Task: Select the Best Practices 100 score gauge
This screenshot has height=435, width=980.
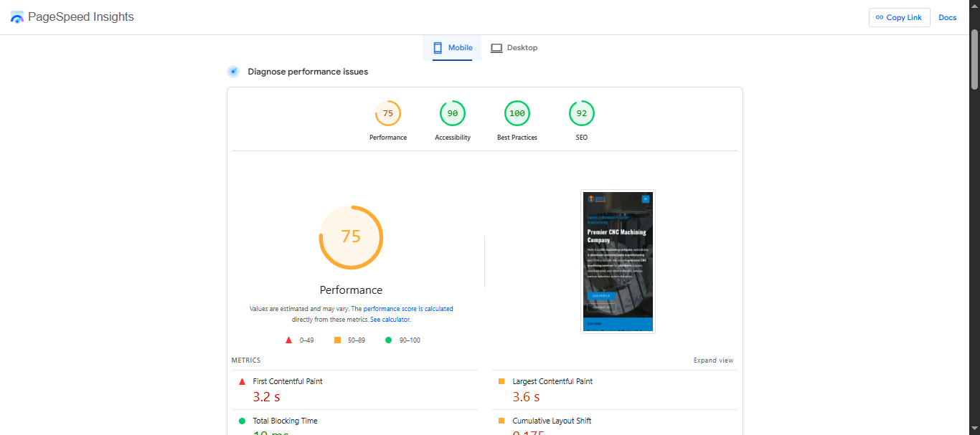Action: coord(517,113)
